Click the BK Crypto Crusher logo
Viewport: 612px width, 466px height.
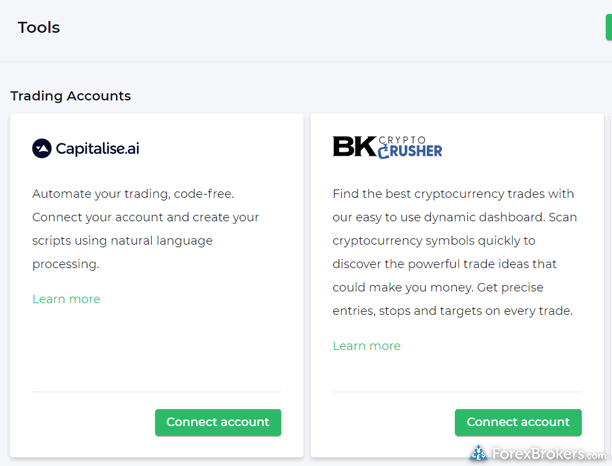click(387, 147)
